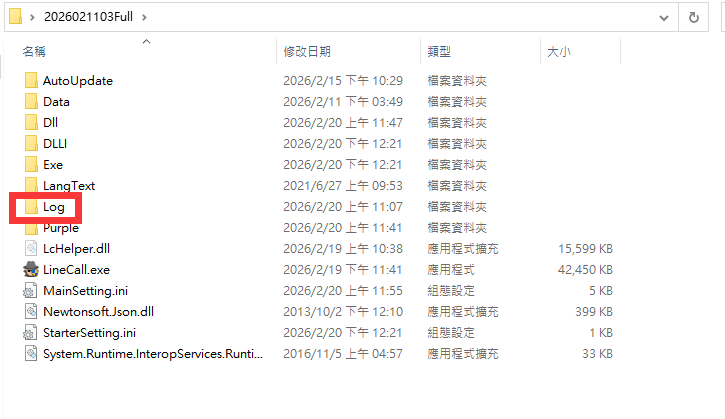Image resolution: width=725 pixels, height=419 pixels.
Task: Expand the chevron after 2026021103Full
Action: click(145, 18)
